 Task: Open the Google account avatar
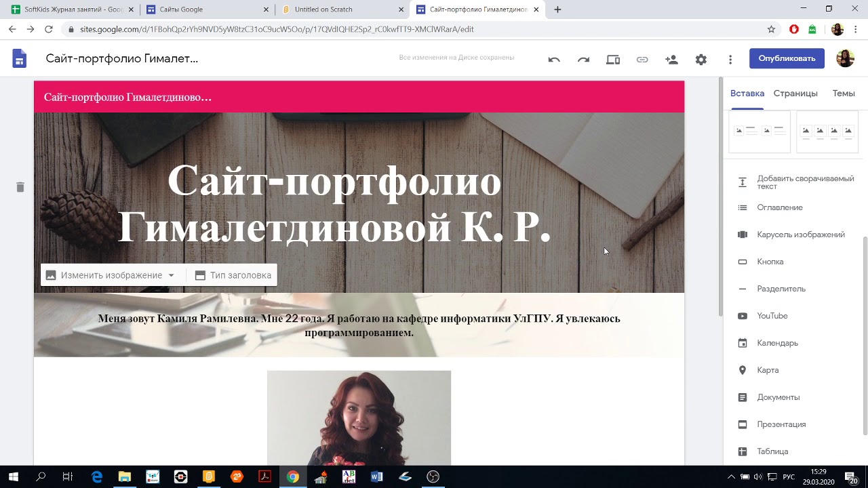(x=845, y=58)
